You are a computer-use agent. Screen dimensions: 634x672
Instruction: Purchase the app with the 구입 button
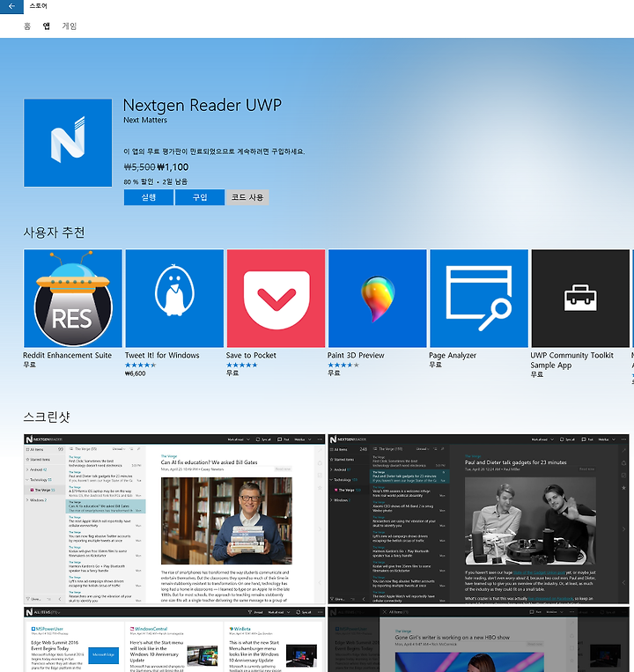(x=200, y=197)
